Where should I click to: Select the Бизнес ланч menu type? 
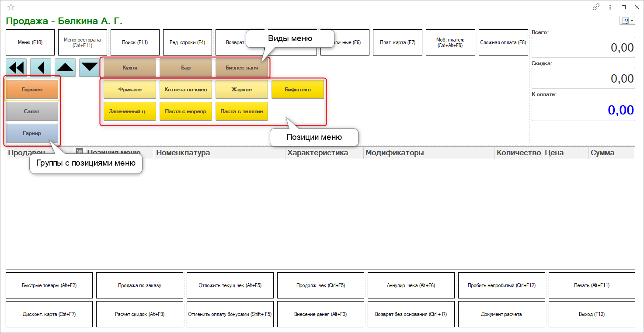pos(241,68)
